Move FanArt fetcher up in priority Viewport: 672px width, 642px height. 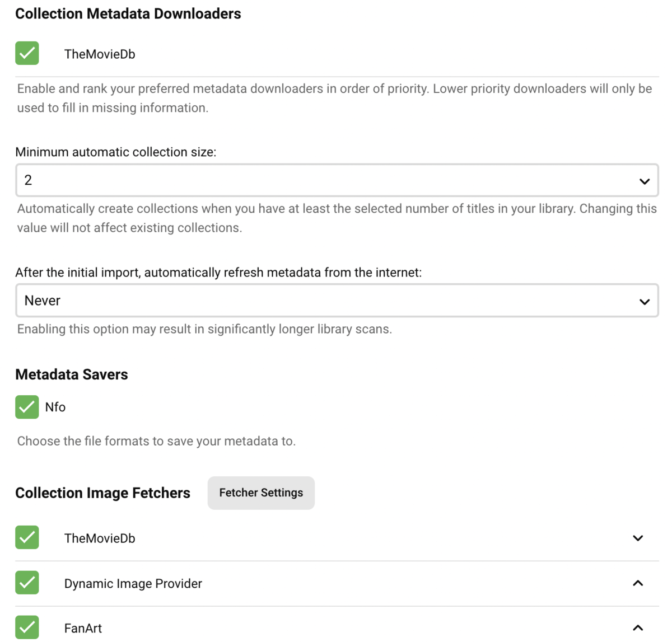coord(637,628)
